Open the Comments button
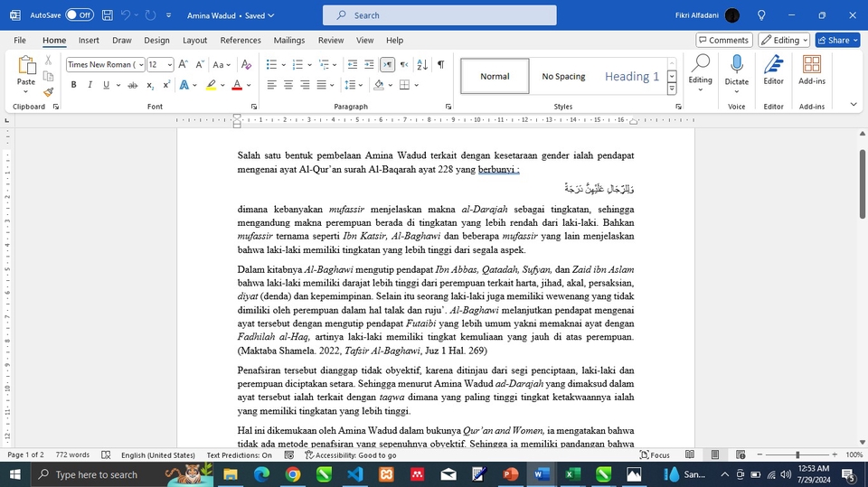This screenshot has height=487, width=868. click(x=723, y=41)
